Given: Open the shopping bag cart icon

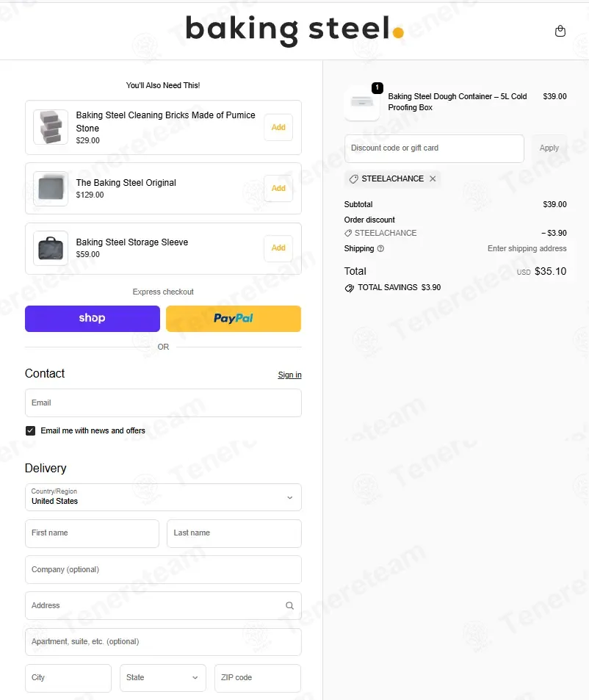Looking at the screenshot, I should pos(560,31).
